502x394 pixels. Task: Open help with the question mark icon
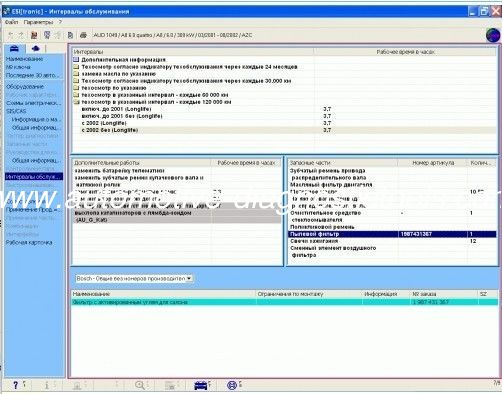16,385
